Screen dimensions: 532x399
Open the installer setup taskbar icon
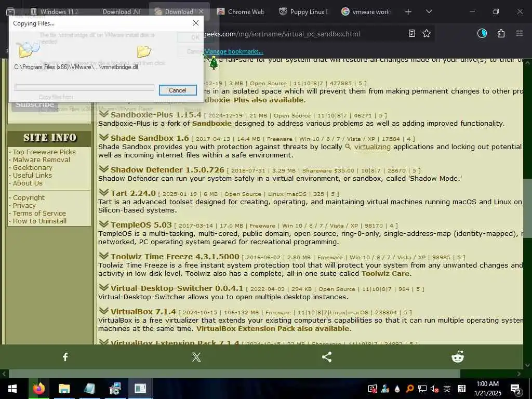click(115, 389)
